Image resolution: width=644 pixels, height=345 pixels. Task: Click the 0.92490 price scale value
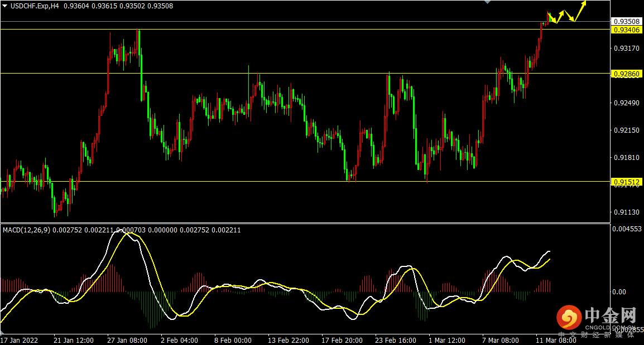(627, 103)
